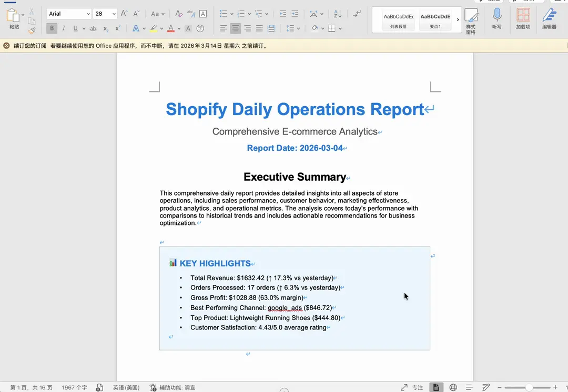568x392 pixels.
Task: Dismiss the subscription renewal notification bar
Action: tap(6, 46)
